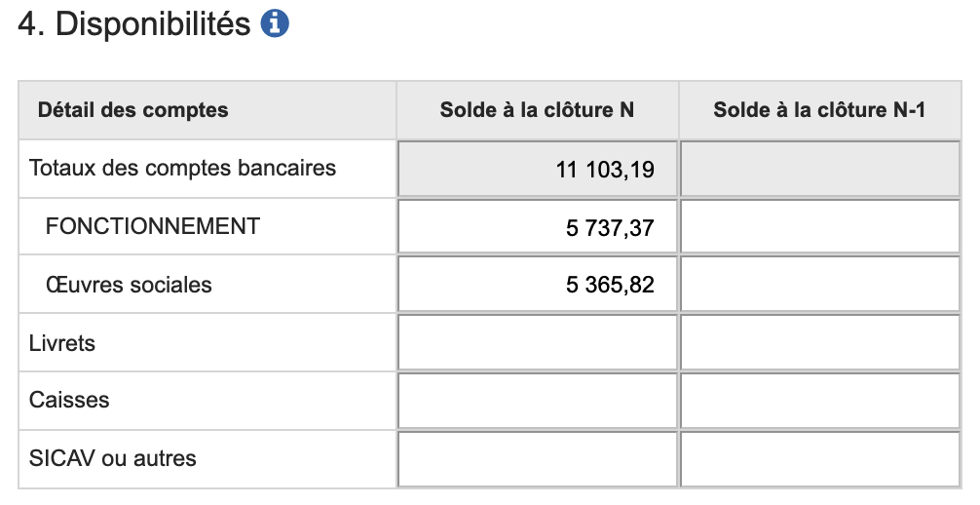
Task: Select the 'Caisses' row label
Action: [69, 401]
